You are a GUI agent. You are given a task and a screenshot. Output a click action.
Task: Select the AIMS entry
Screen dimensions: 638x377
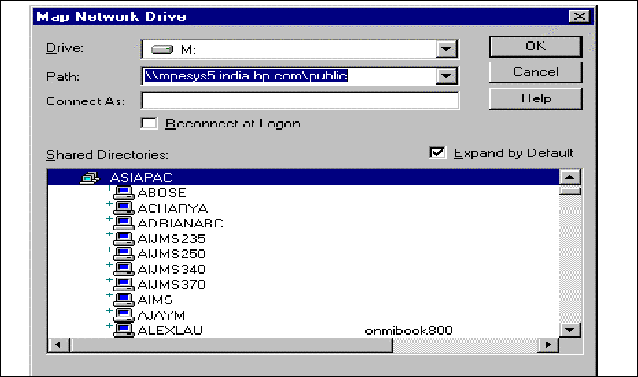155,300
